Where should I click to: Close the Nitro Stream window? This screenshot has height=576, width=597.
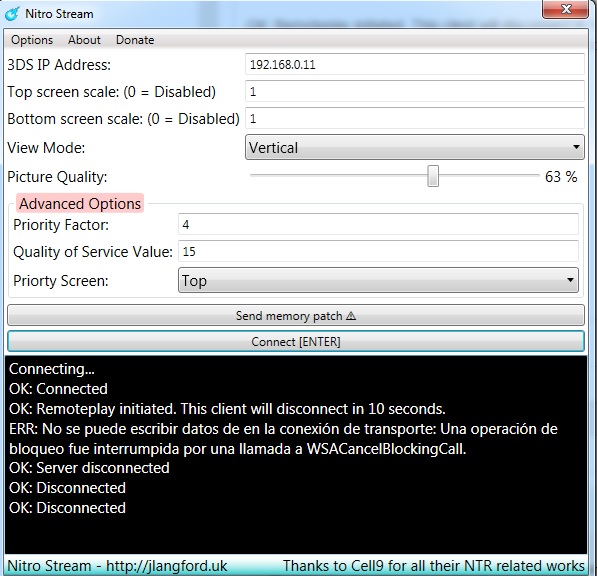[x=566, y=9]
